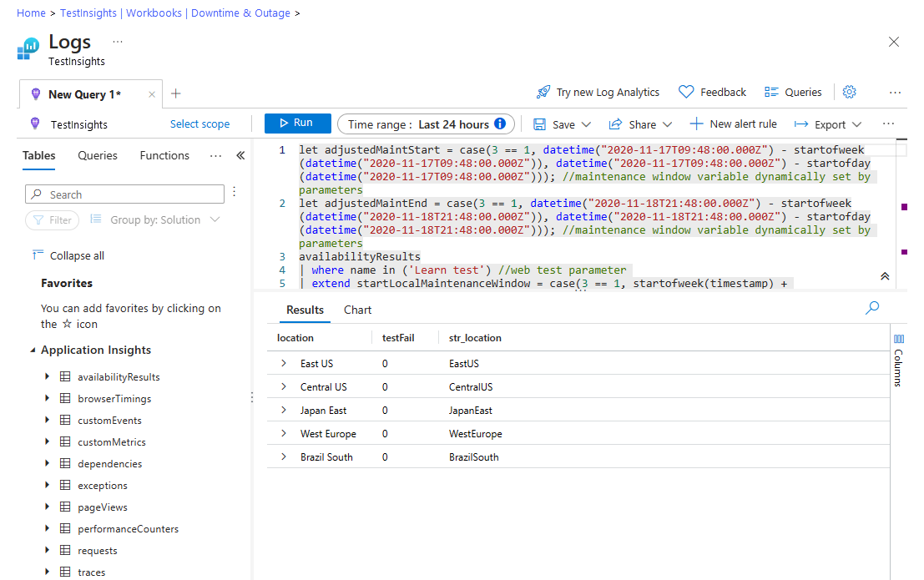Switch to the Chart tab
The image size is (924, 580).
click(357, 310)
